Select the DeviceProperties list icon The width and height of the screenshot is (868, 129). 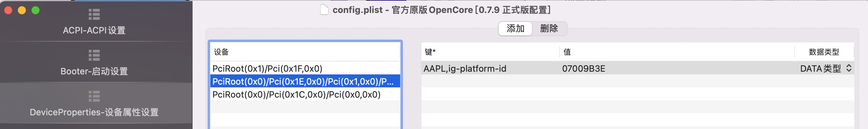click(x=94, y=96)
